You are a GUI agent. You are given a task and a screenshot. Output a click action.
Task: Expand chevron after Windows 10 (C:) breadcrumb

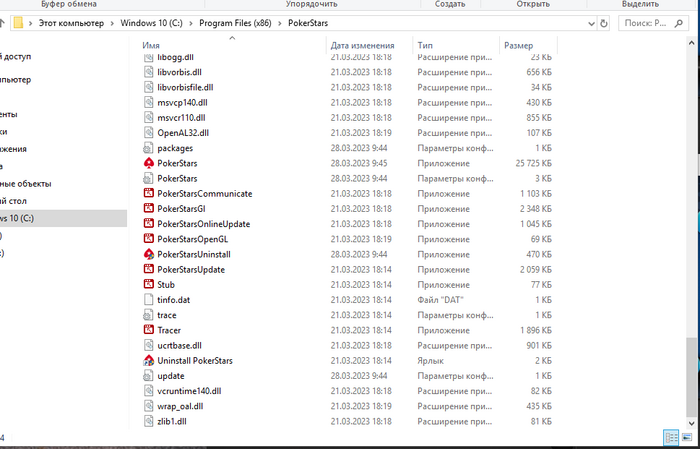191,23
